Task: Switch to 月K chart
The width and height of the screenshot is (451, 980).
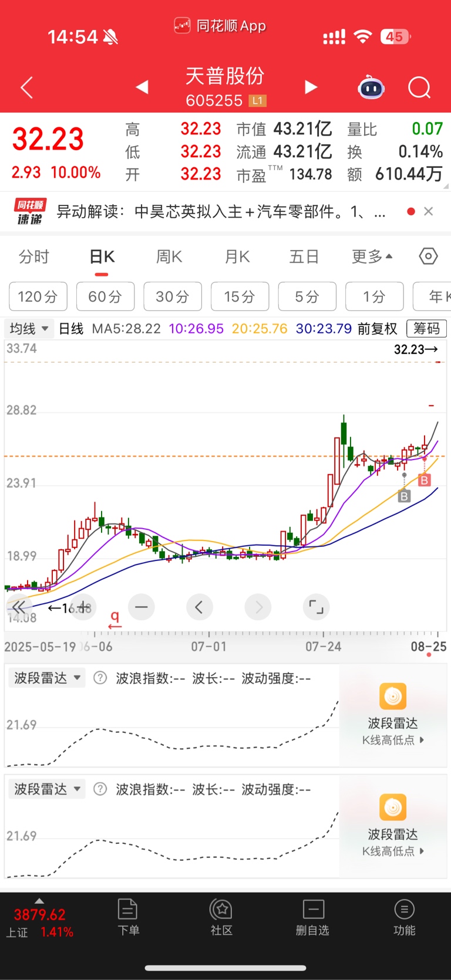Action: coord(237,257)
